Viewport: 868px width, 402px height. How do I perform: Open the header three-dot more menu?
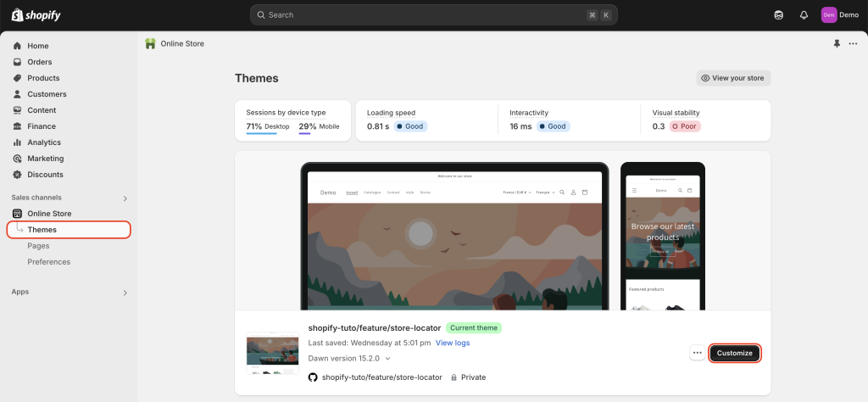coord(853,44)
